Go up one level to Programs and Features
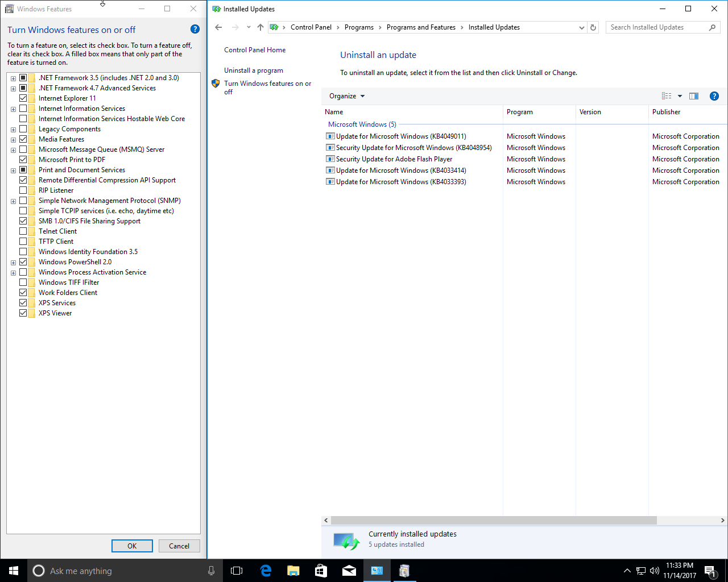The width and height of the screenshot is (728, 582). coord(260,27)
